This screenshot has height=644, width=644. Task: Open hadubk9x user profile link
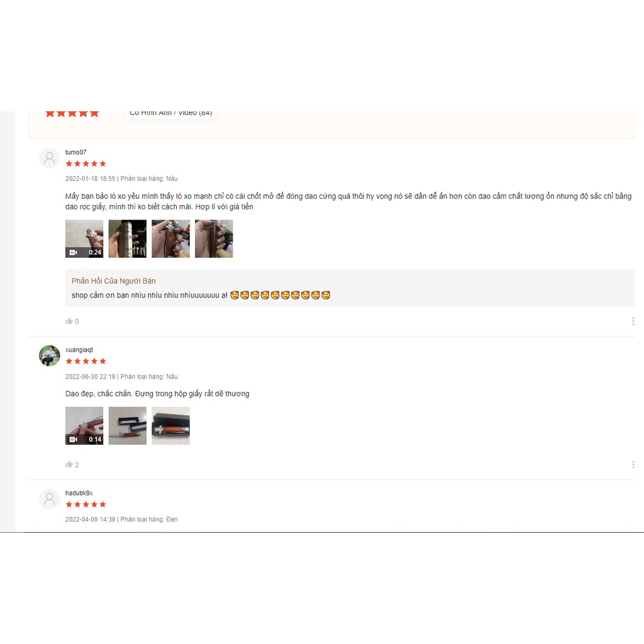(x=79, y=493)
